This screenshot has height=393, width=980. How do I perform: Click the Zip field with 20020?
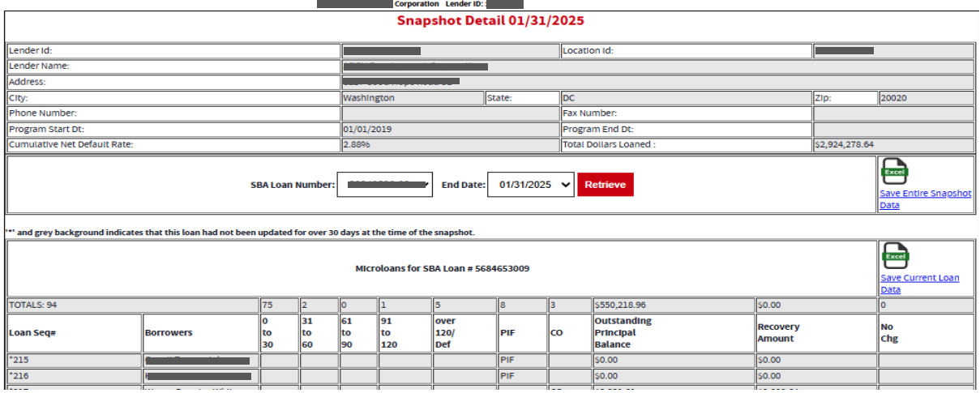pos(925,98)
